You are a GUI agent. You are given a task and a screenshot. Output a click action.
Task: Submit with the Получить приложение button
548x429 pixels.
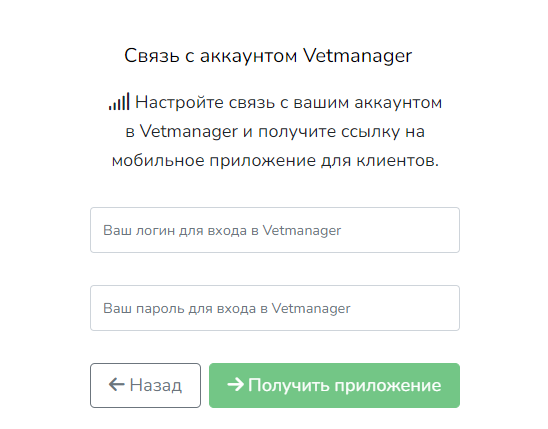click(334, 385)
